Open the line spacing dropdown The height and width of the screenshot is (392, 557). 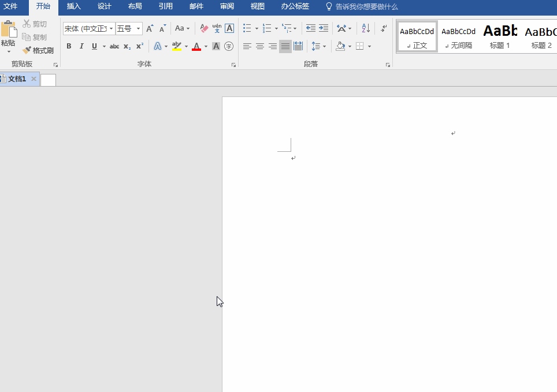tap(318, 46)
